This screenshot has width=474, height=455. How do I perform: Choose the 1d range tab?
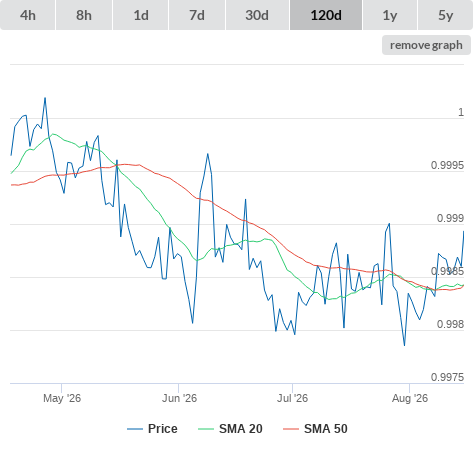coord(141,15)
